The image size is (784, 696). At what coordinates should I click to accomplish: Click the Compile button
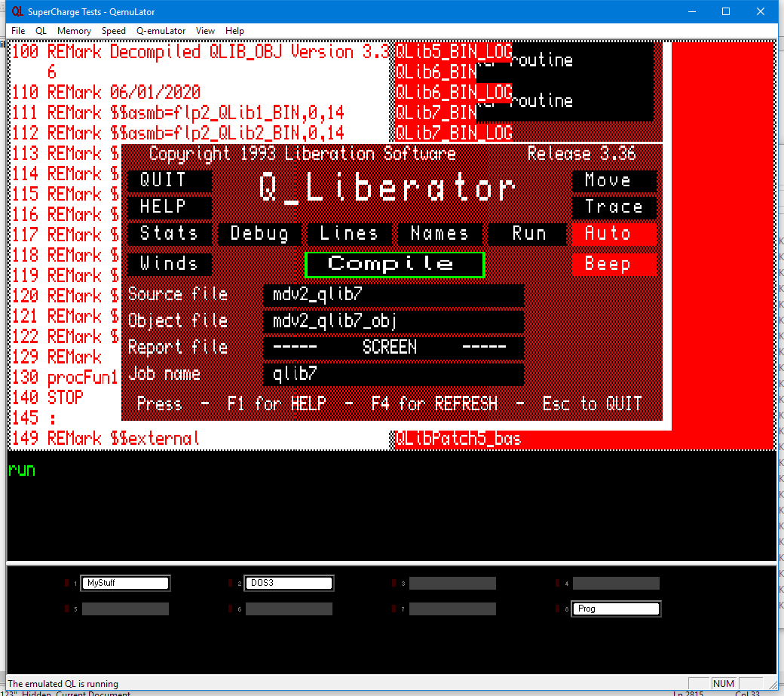pos(394,264)
